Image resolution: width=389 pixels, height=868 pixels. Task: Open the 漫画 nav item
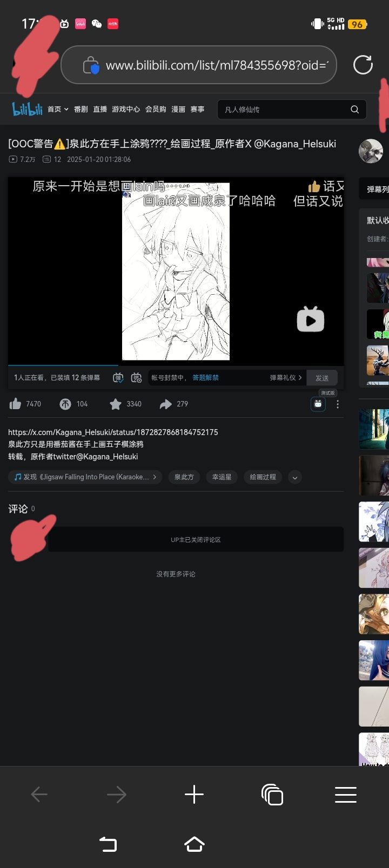[178, 109]
